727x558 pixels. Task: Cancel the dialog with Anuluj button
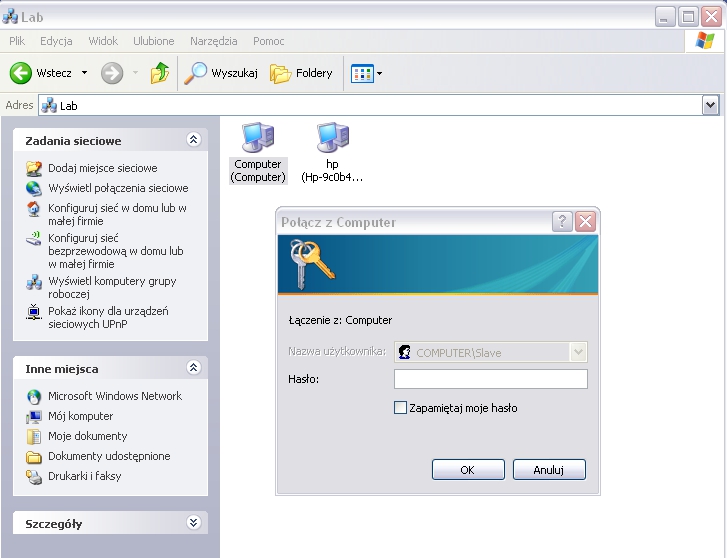(549, 470)
